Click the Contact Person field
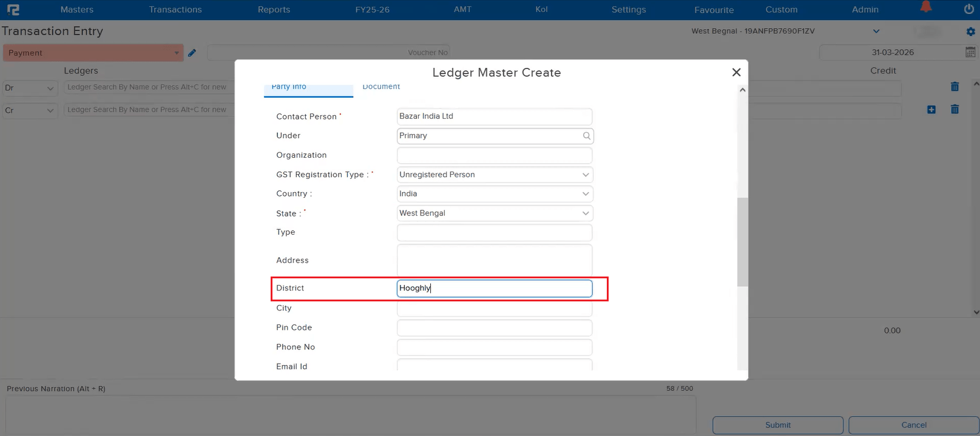Screen dimensions: 980x436 495,116
